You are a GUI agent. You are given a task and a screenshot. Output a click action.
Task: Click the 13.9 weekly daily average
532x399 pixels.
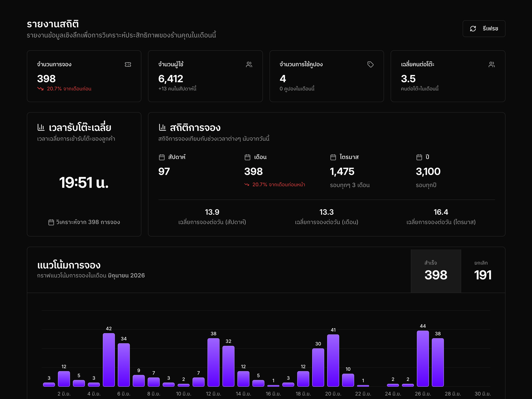212,212
